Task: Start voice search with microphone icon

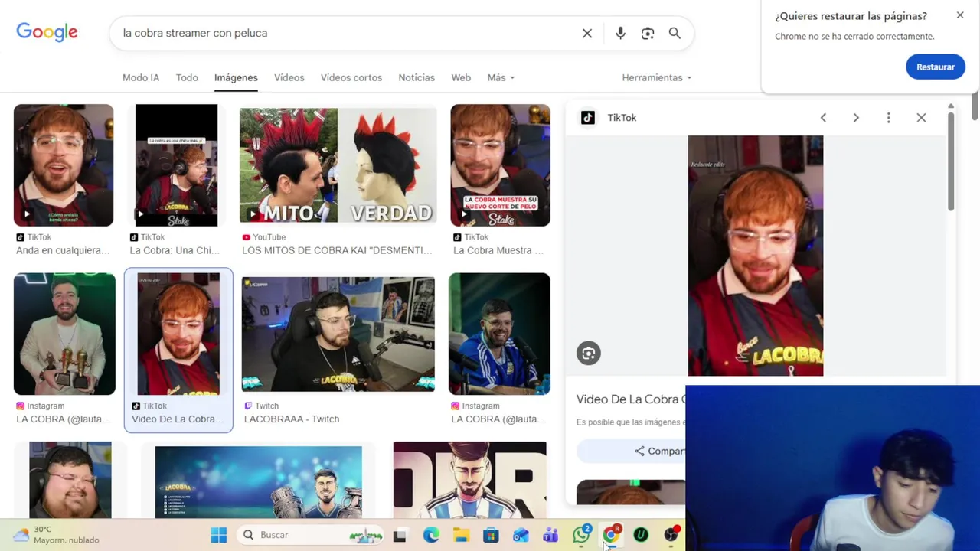Action: 620,33
